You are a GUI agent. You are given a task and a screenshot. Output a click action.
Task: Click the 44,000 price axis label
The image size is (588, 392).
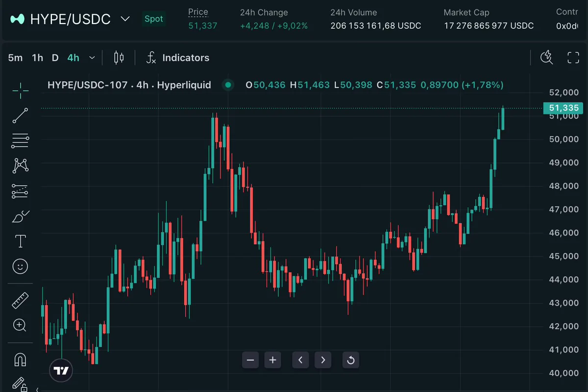563,279
